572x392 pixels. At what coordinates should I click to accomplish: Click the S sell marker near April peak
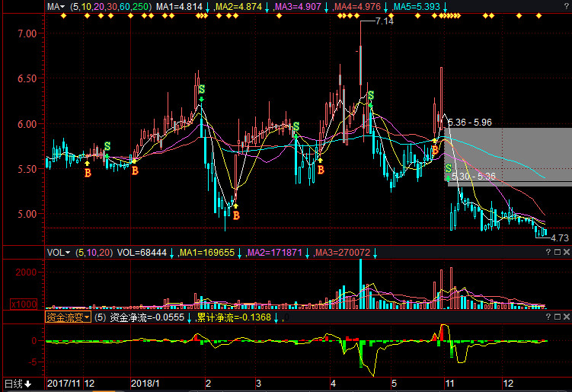pyautogui.click(x=371, y=96)
